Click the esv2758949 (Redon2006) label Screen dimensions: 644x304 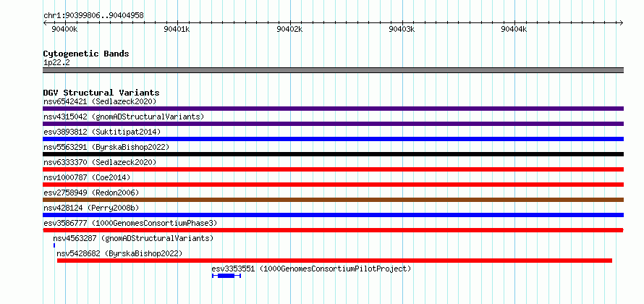click(91, 193)
